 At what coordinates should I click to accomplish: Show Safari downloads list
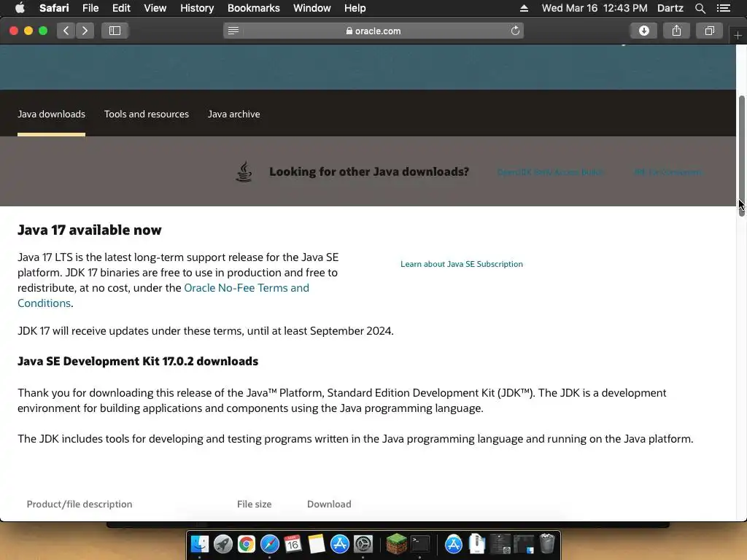pyautogui.click(x=643, y=31)
